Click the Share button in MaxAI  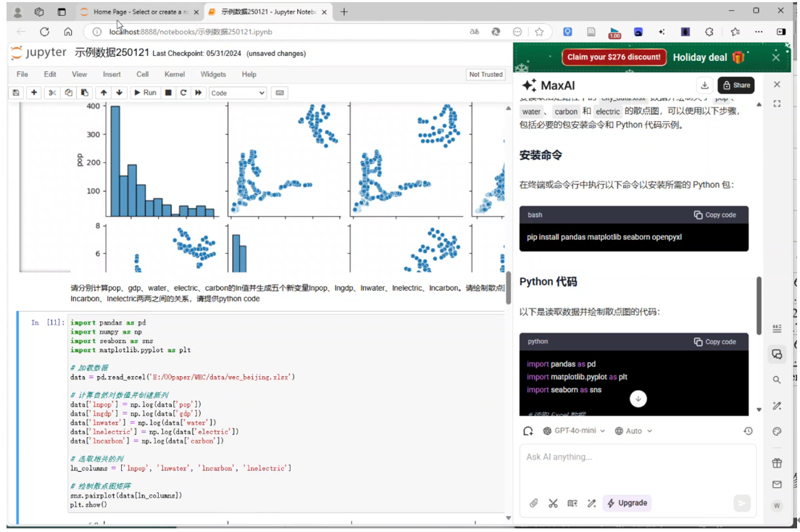pos(736,86)
